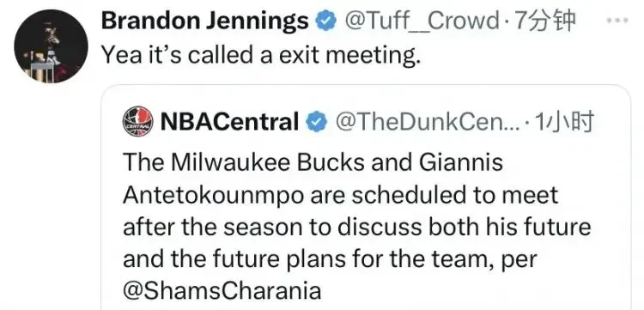Click the NBACentral logo avatar
The image size is (644, 310).
coord(137,122)
